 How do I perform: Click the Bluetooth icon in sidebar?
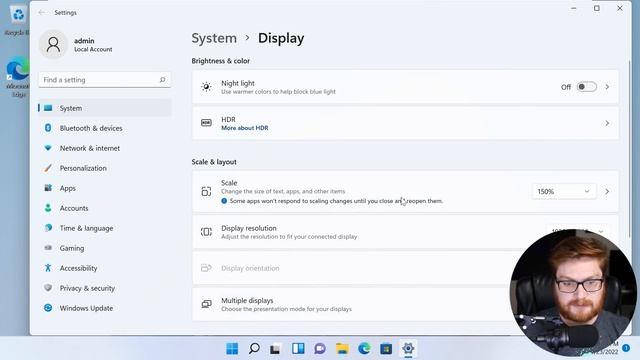48,128
